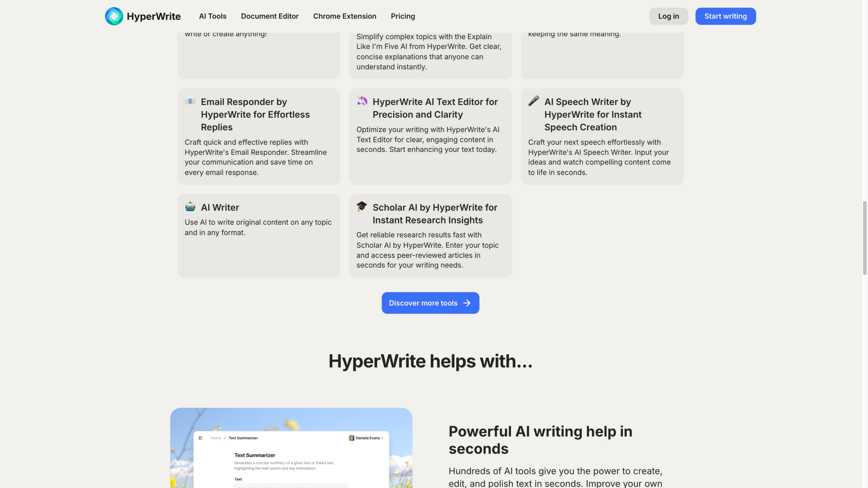Click 'Get reliable research results fast' description

428,250
